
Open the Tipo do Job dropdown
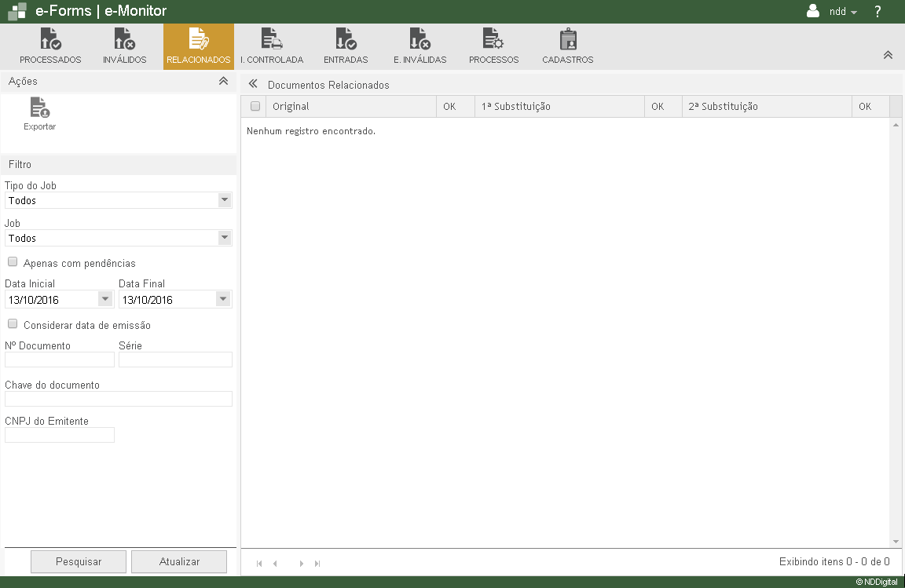click(225, 200)
